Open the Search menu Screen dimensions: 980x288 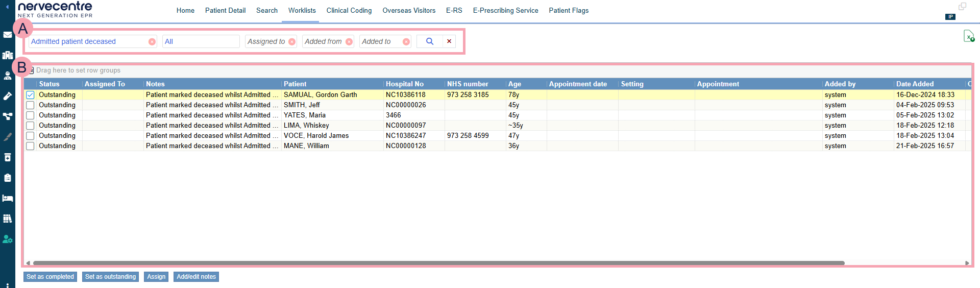267,10
